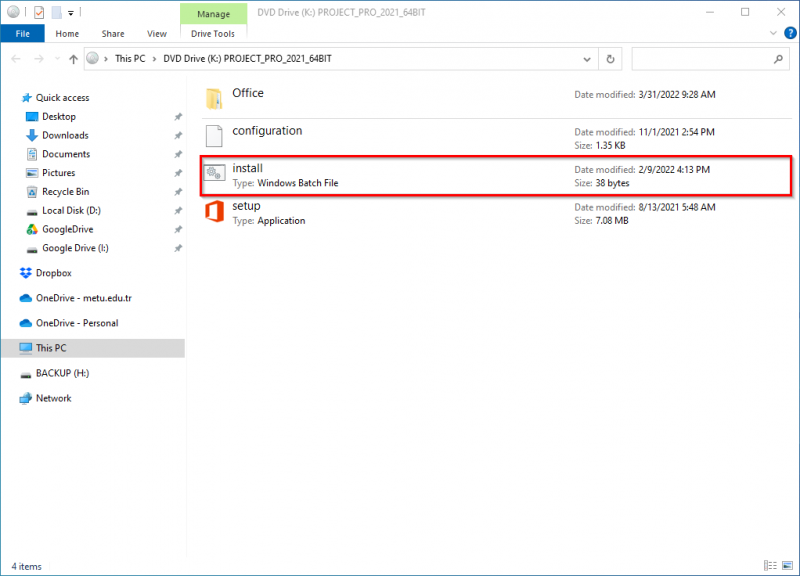Unpin Downloads using its pin icon
This screenshot has height=576, width=800.
click(178, 136)
